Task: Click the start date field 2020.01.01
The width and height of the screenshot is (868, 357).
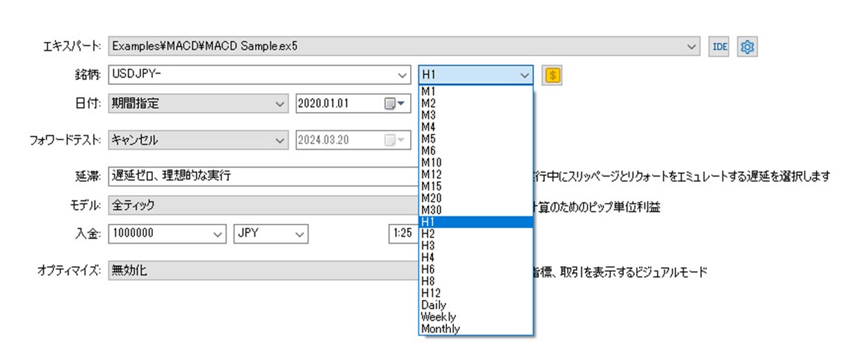Action: coord(336,104)
